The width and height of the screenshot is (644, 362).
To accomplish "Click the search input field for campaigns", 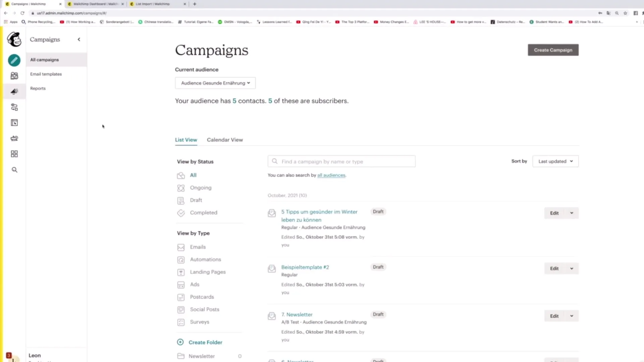I will click(x=341, y=161).
